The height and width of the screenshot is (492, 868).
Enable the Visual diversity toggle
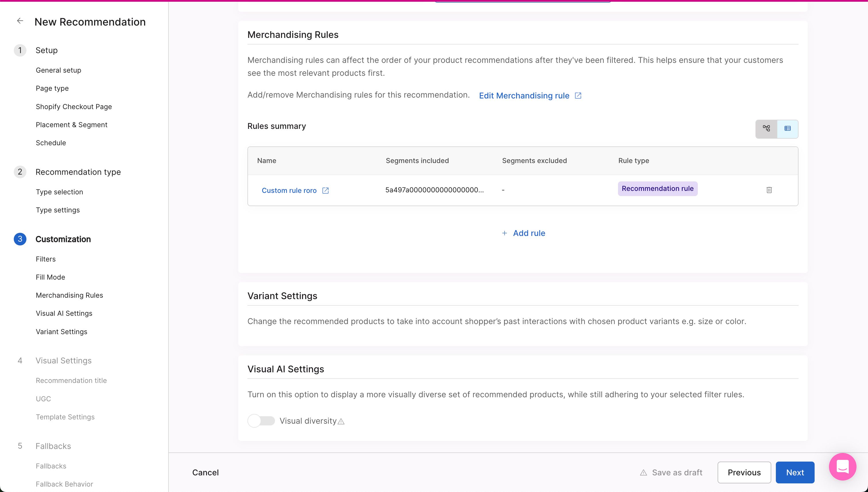tap(261, 421)
